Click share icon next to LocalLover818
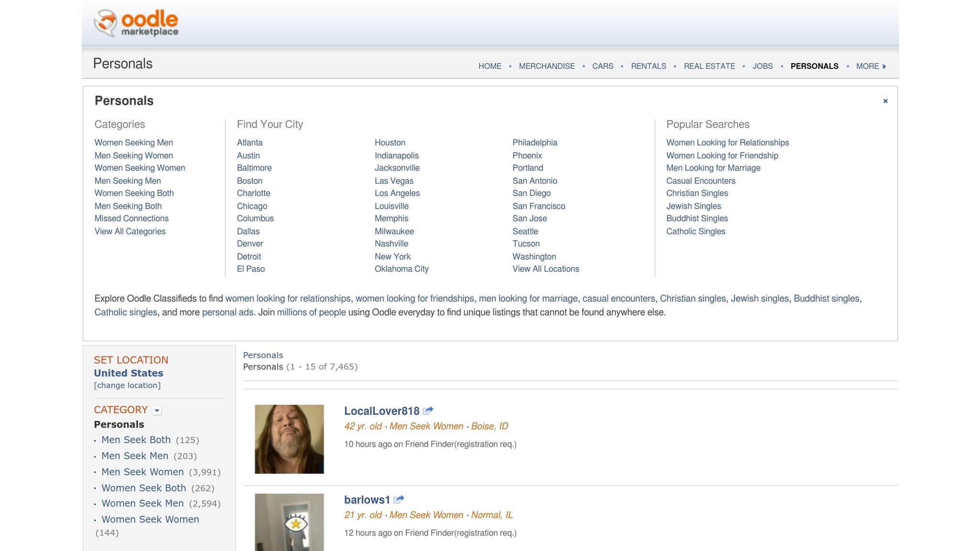Viewport: 980px width, 551px height. click(428, 410)
